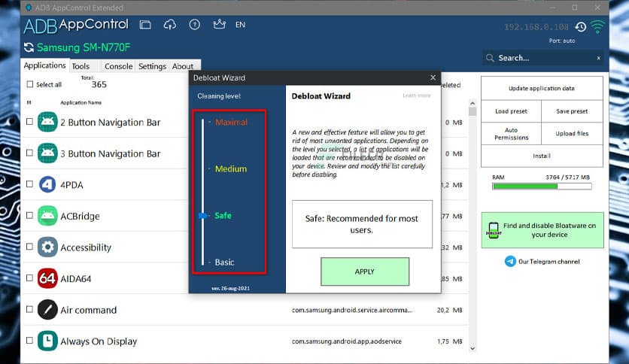This screenshot has width=629, height=364.
Task: Select com.samsung.android.app.aodservice package text
Action: 347,341
